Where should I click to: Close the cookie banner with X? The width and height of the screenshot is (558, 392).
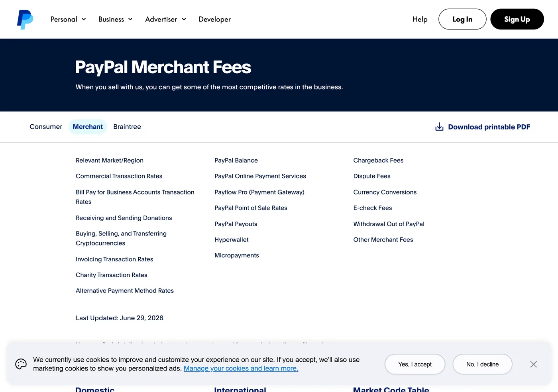[533, 364]
